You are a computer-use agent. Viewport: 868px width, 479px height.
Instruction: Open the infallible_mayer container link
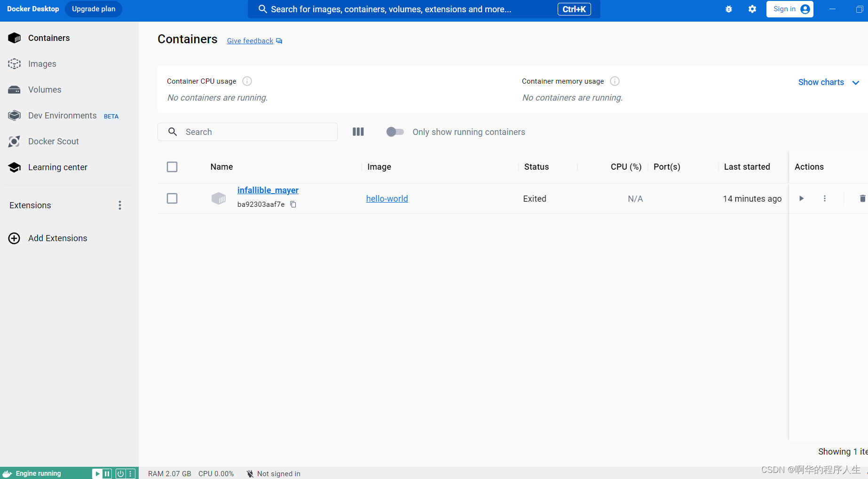pyautogui.click(x=268, y=190)
